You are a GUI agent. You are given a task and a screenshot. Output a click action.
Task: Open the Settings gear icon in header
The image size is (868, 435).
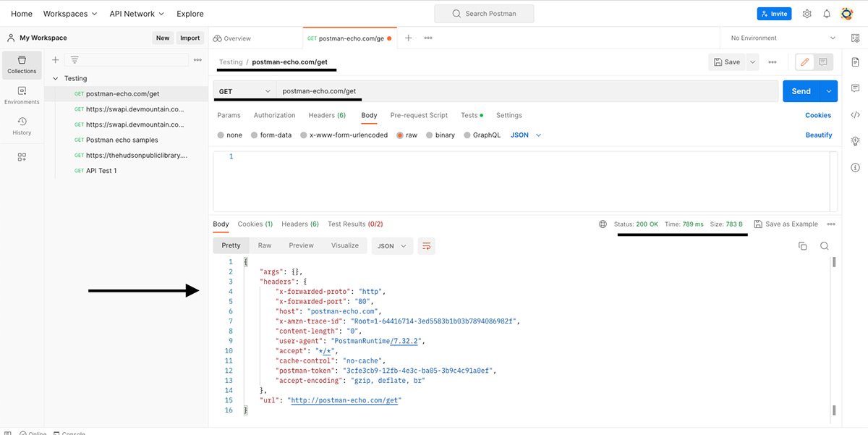click(x=807, y=14)
